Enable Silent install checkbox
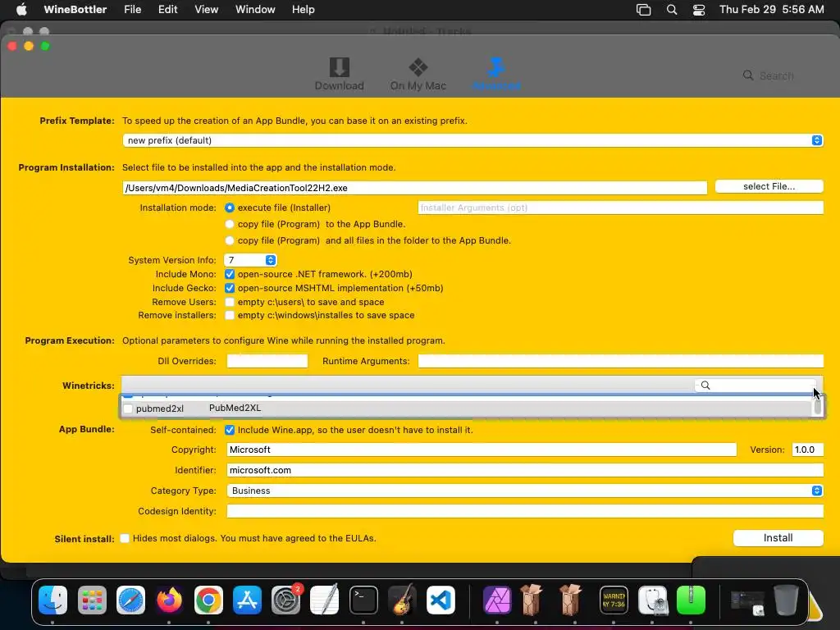 click(125, 538)
